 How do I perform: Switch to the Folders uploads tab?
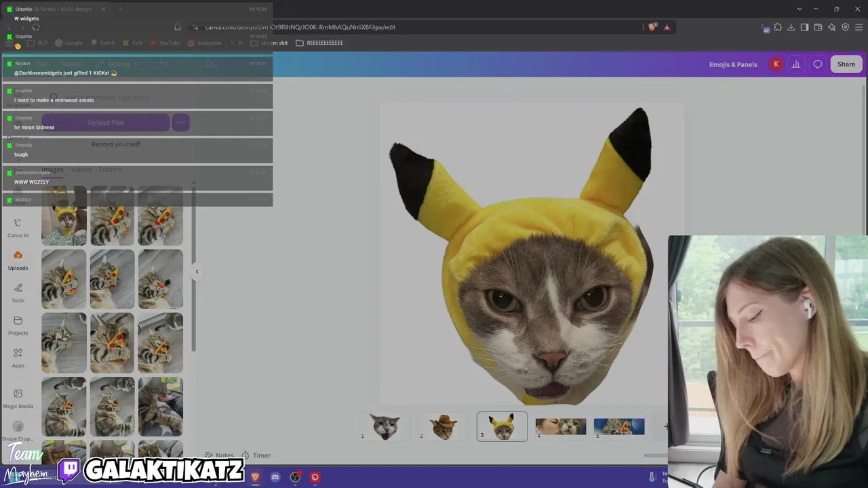click(110, 169)
